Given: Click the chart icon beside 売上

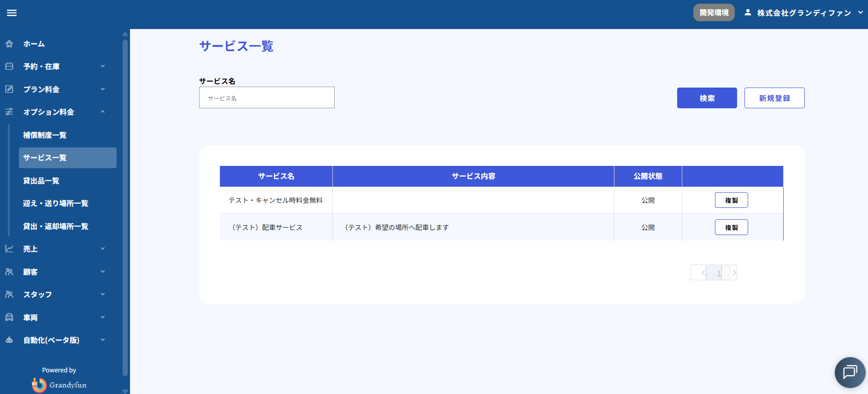Looking at the screenshot, I should click(x=9, y=249).
